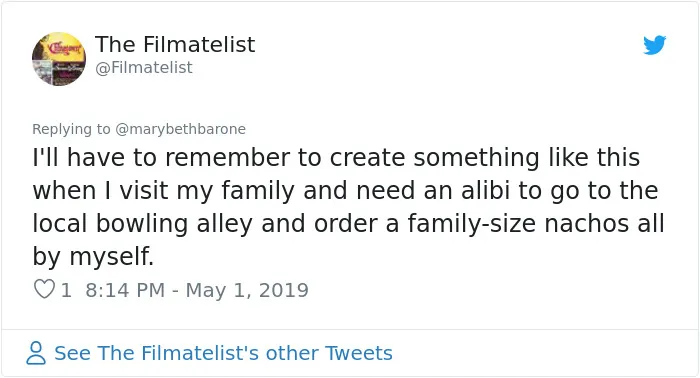
Task: Click the word "Tweets" in footer link
Action: (358, 353)
